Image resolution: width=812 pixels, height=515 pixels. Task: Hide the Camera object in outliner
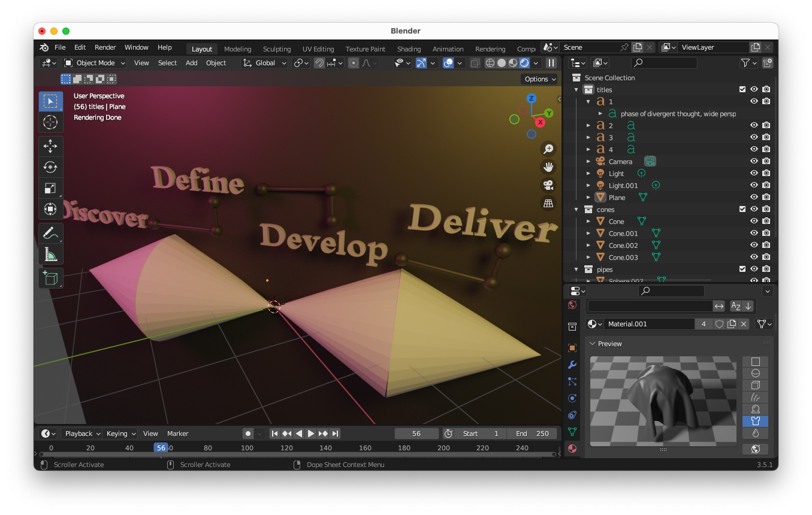[x=754, y=162]
